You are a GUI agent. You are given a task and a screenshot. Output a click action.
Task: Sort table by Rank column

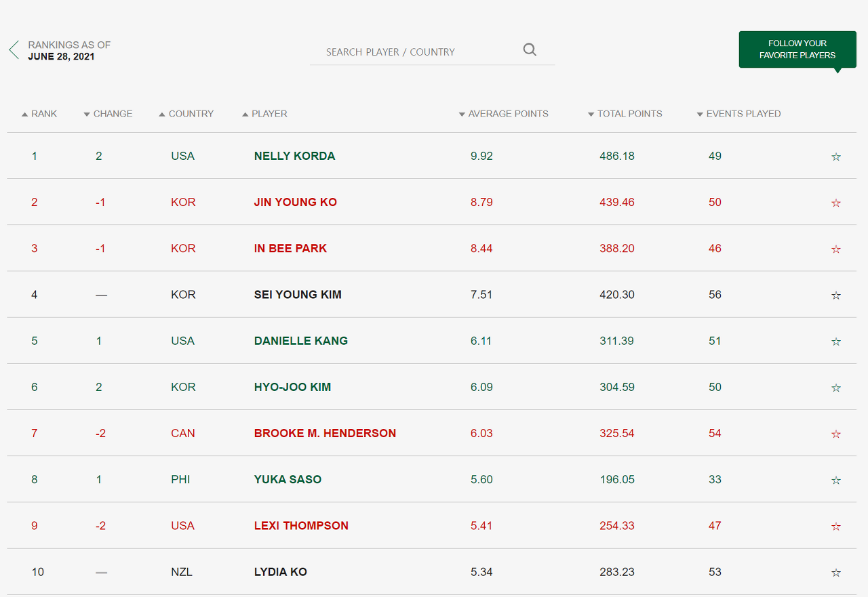coord(39,114)
